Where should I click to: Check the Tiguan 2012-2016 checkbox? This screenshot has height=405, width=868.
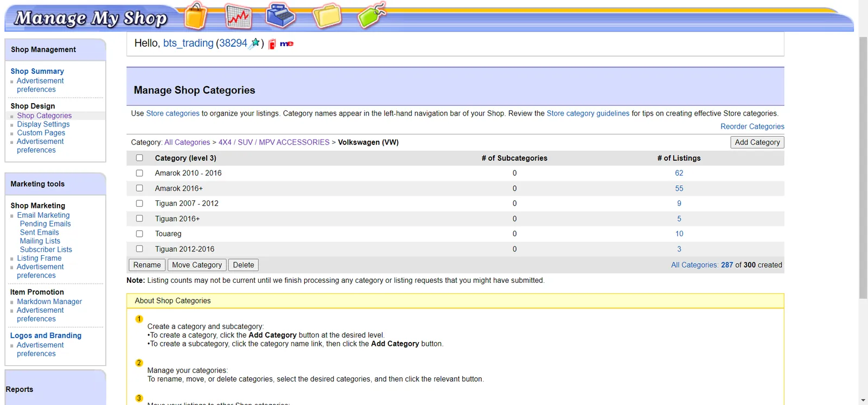[x=139, y=249]
